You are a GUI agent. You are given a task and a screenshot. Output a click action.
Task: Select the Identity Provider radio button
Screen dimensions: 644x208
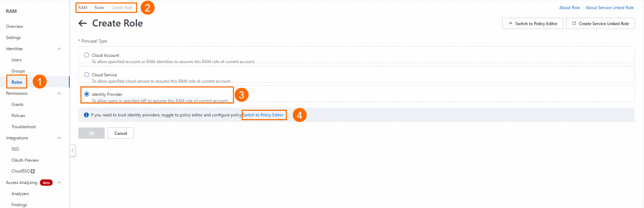(87, 94)
